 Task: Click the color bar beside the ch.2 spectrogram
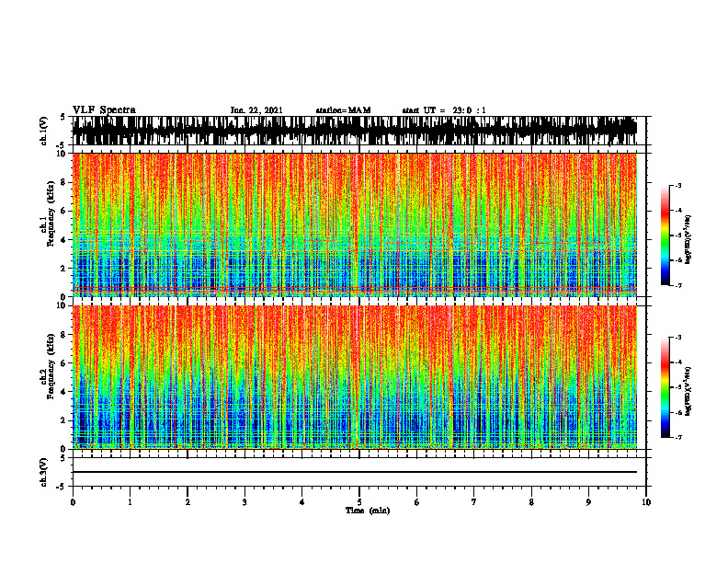665,387
